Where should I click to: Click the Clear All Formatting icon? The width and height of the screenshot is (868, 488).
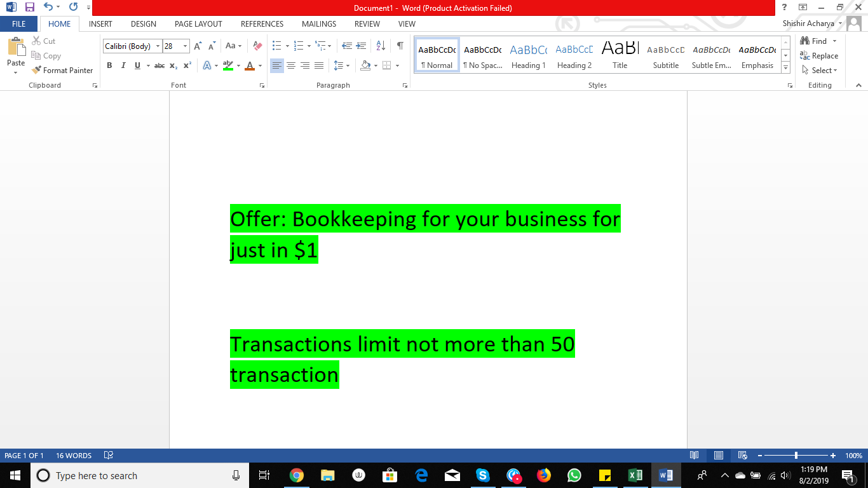click(257, 45)
